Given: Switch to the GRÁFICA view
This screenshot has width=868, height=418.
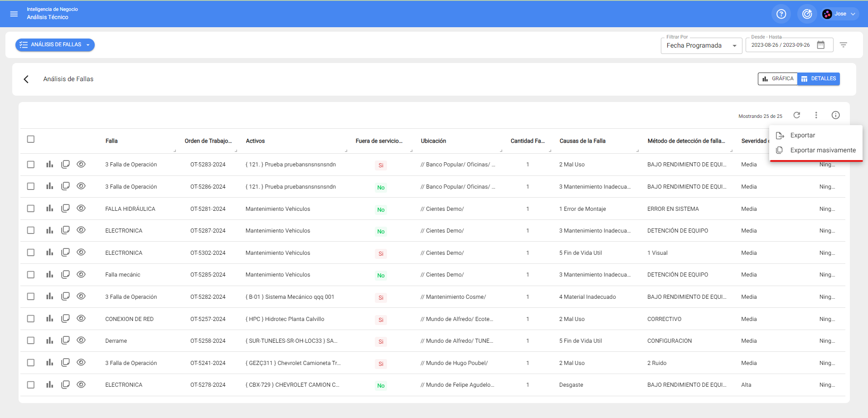Looking at the screenshot, I should point(778,79).
